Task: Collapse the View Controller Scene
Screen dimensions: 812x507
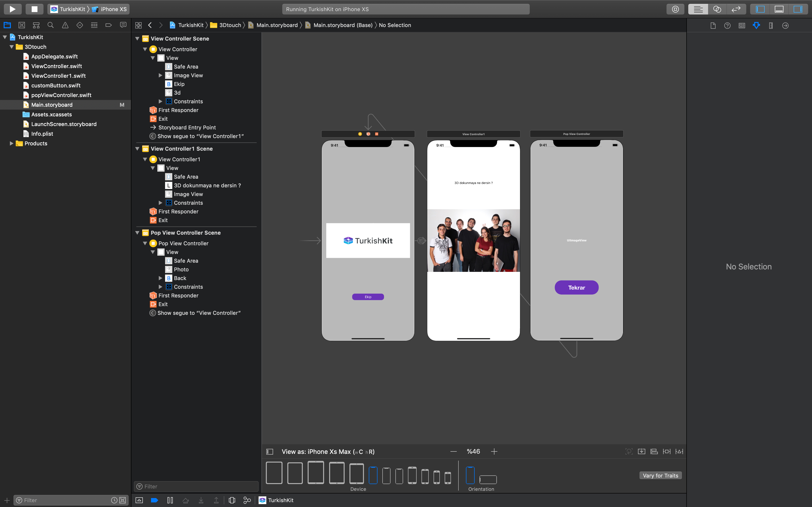Action: click(x=137, y=39)
